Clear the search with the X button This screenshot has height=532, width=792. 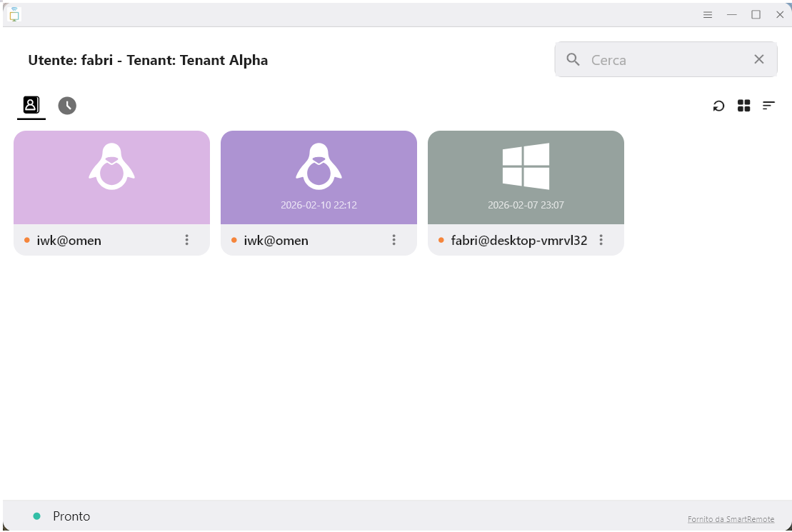click(758, 59)
